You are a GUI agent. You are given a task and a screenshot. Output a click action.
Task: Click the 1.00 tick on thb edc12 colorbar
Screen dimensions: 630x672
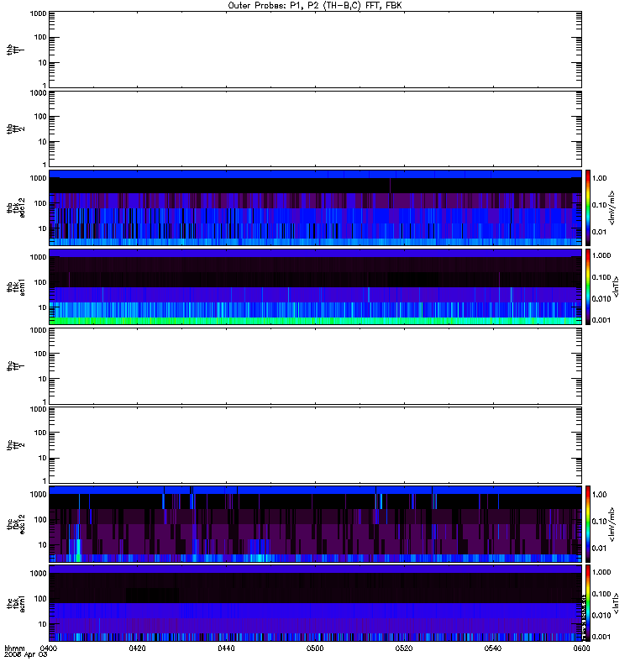599,178
